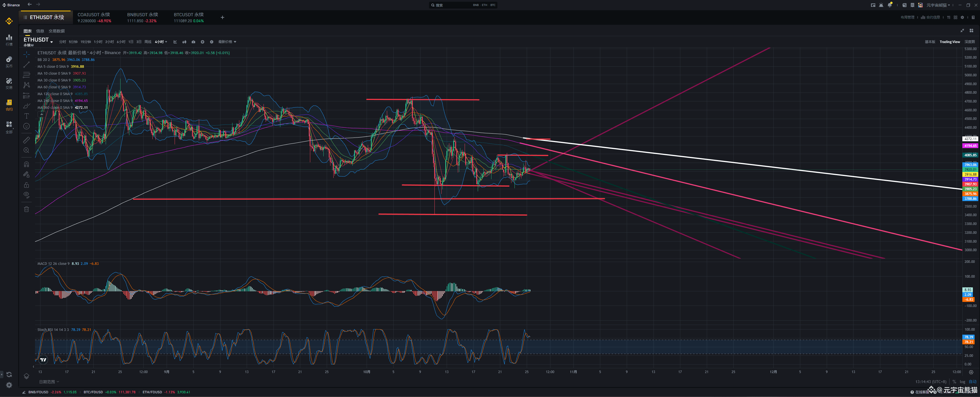Open chart widgets layout icon
Screen dimensions: 980x397
click(x=971, y=31)
